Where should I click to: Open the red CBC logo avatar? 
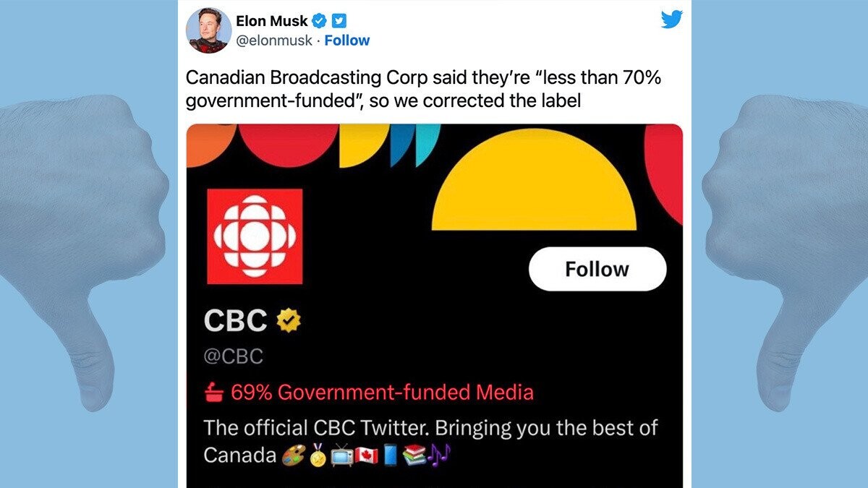pyautogui.click(x=255, y=236)
